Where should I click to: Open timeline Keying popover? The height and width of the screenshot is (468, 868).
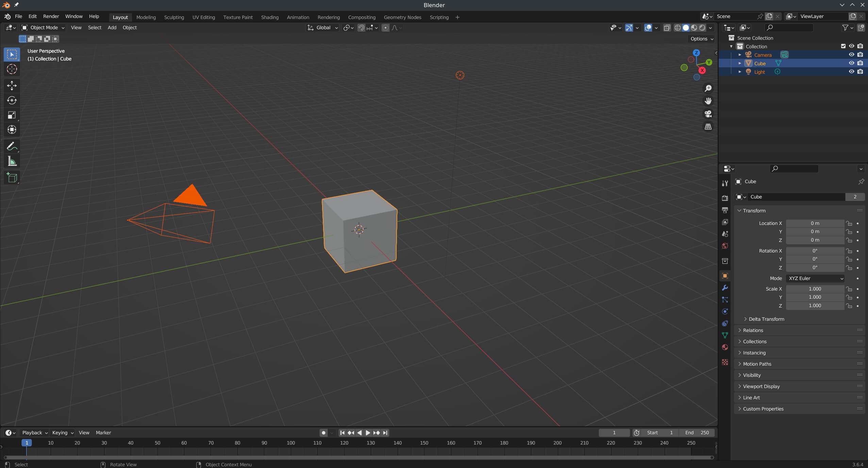point(63,433)
